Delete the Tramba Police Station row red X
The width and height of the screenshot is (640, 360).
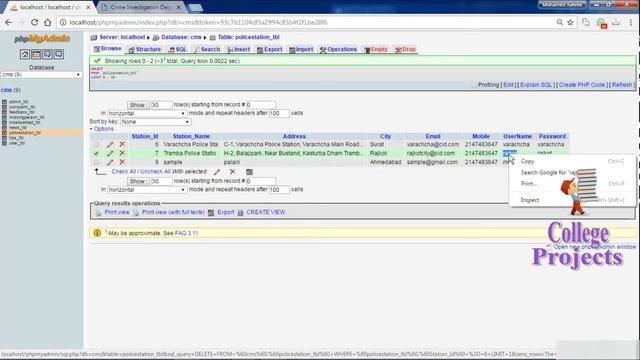tap(122, 153)
